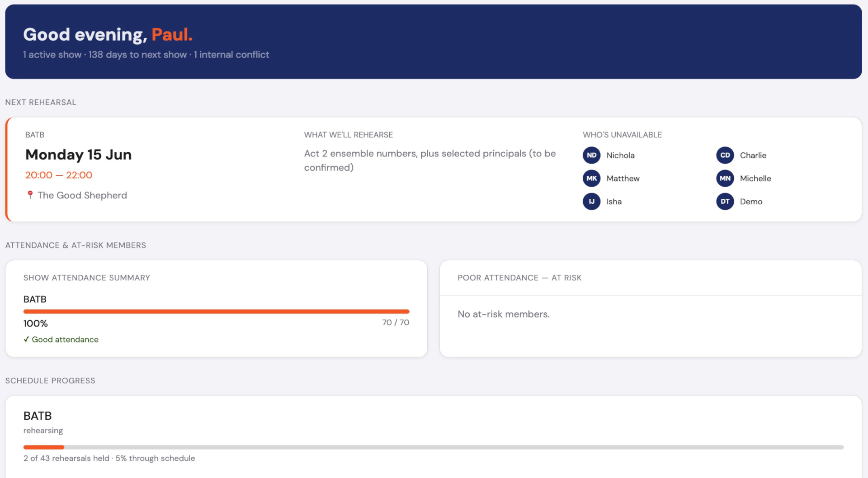The width and height of the screenshot is (868, 478).
Task: Click the Good evening, Paul greeting
Action: 108,34
